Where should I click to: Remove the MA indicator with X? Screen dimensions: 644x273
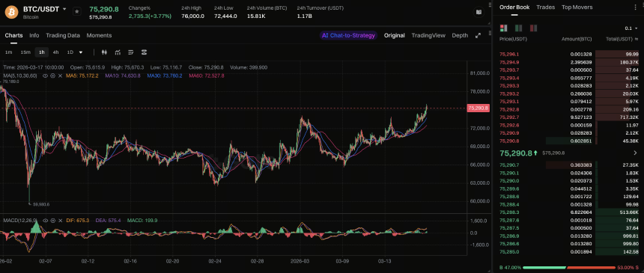point(60,76)
